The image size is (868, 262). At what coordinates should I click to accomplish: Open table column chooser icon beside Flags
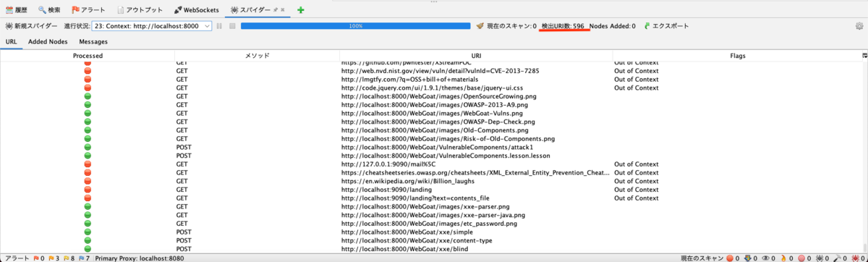pos(864,56)
